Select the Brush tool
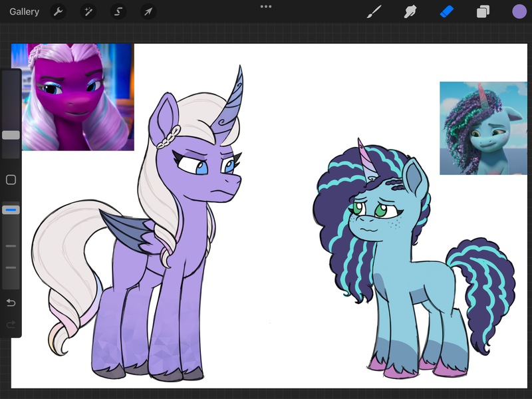The height and width of the screenshot is (399, 532). pos(374,11)
